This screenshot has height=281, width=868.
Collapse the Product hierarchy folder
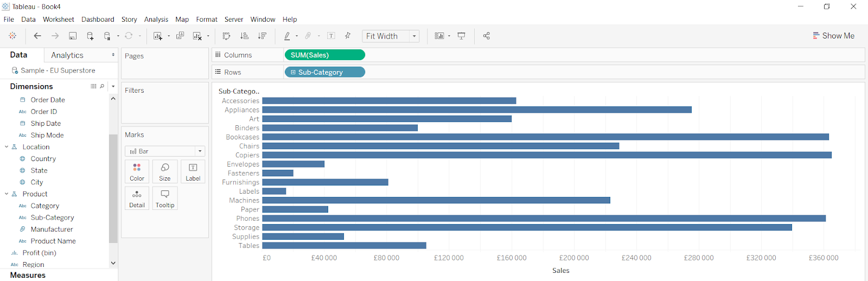coord(7,194)
